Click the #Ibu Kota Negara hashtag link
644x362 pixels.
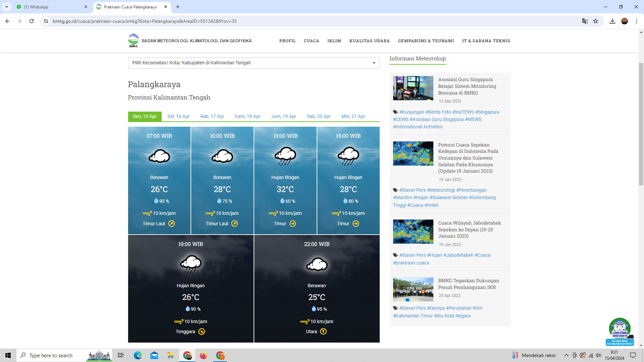[x=452, y=316]
